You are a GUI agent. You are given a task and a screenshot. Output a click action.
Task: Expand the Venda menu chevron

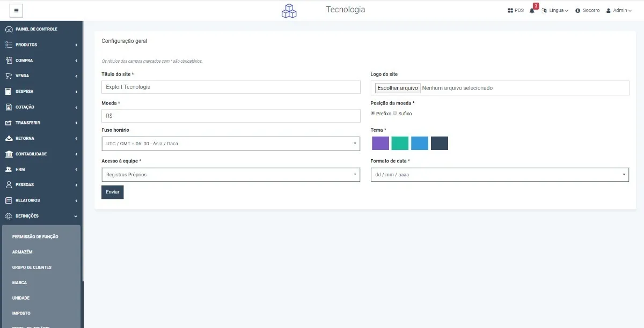pos(76,76)
